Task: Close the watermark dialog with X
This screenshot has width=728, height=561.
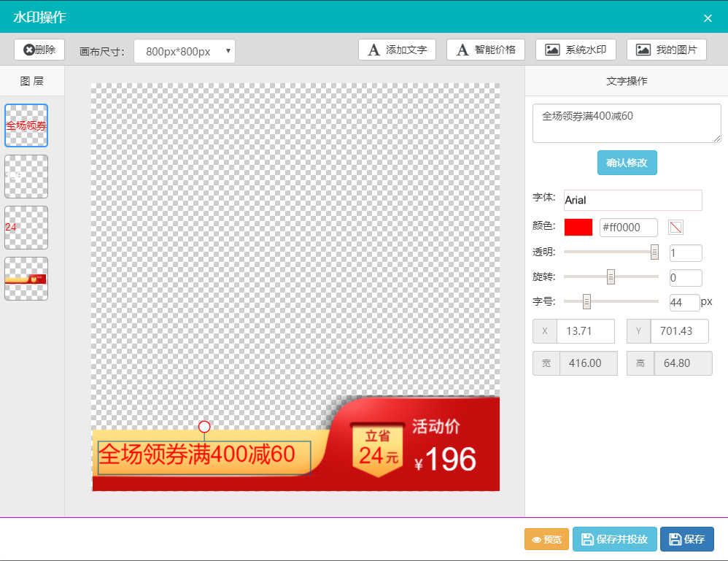Action: 708,18
